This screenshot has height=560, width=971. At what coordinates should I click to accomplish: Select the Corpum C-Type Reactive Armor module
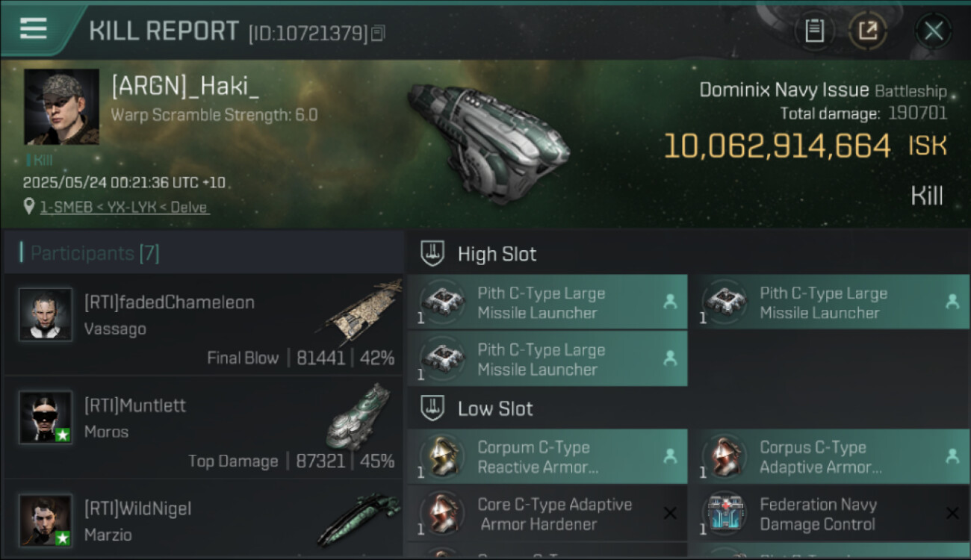tap(547, 457)
